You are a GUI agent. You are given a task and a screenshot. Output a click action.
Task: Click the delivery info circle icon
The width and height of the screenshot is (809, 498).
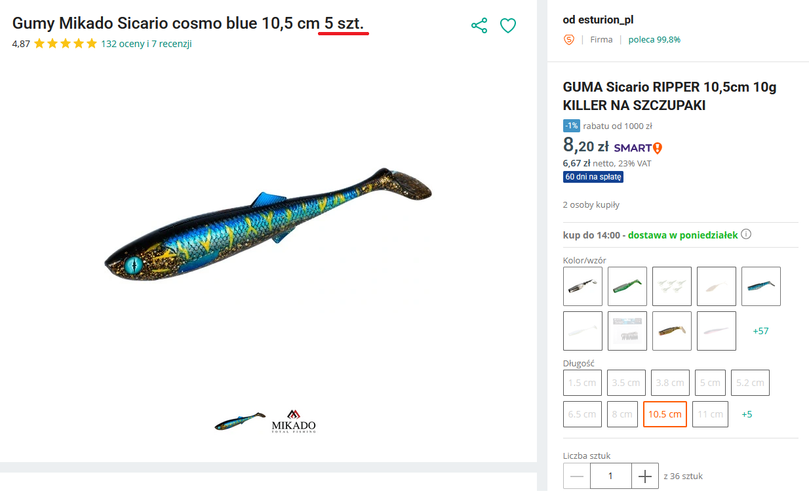746,235
